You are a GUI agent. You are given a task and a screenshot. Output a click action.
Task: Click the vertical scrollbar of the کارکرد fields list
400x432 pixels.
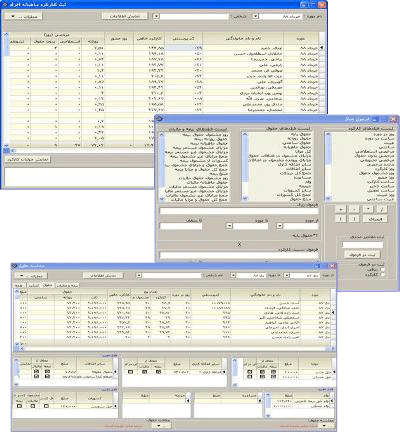point(328,167)
